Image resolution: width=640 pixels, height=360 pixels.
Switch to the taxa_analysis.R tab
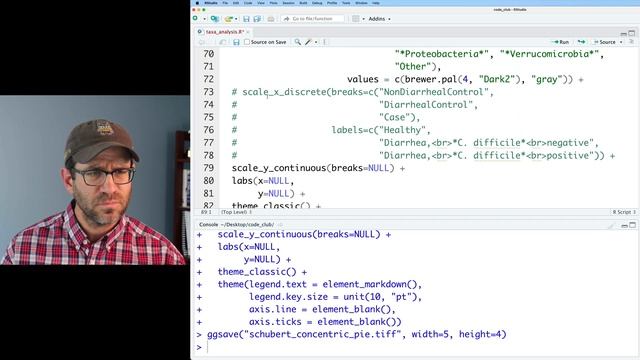click(224, 31)
